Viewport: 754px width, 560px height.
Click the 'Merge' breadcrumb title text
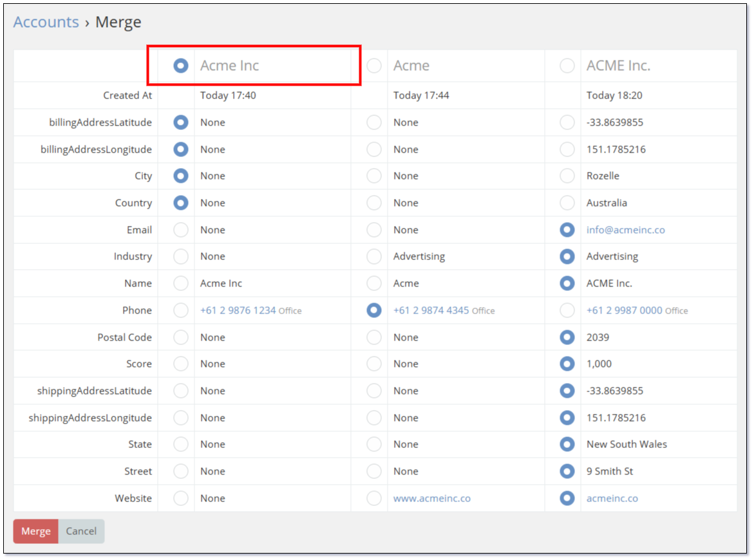pyautogui.click(x=118, y=22)
